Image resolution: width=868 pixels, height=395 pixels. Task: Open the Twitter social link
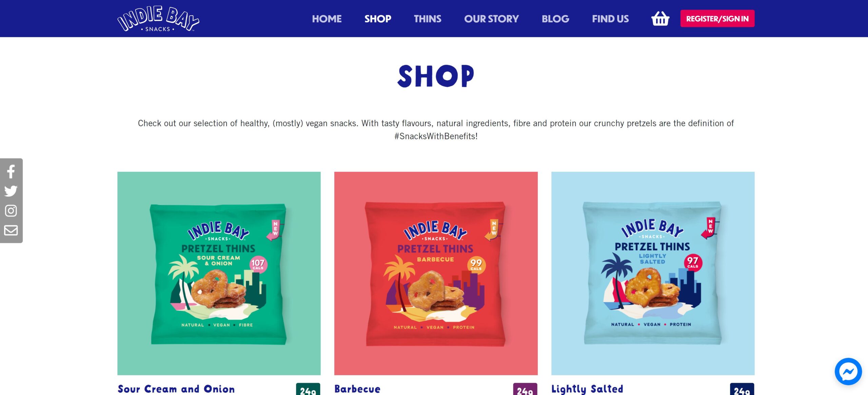11,191
